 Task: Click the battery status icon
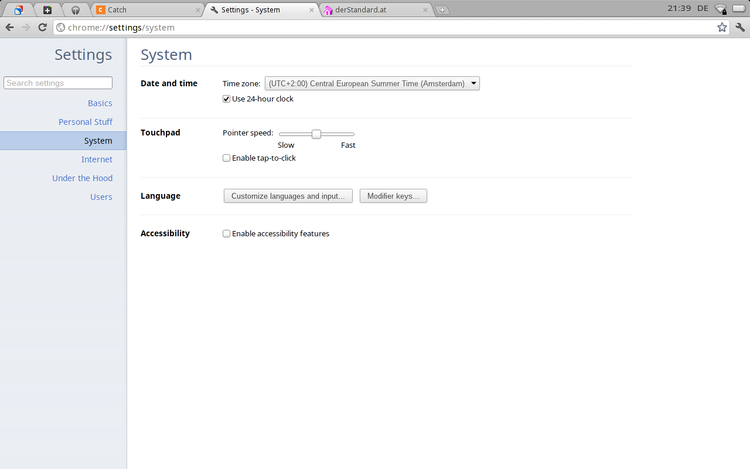tap(739, 9)
